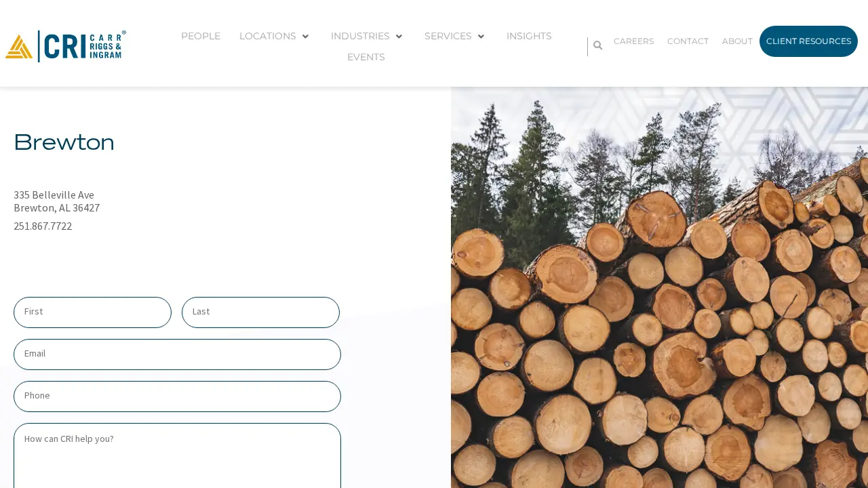Focus the Last name field

[260, 312]
